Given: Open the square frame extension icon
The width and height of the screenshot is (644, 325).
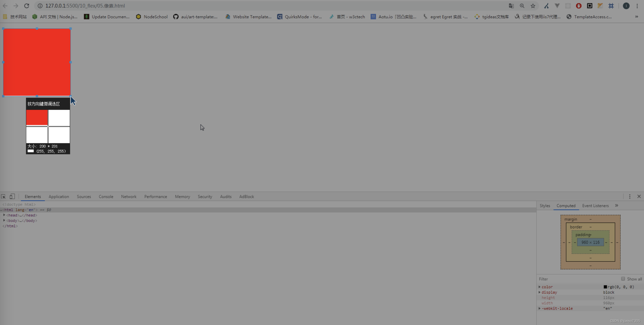Looking at the screenshot, I should (589, 6).
